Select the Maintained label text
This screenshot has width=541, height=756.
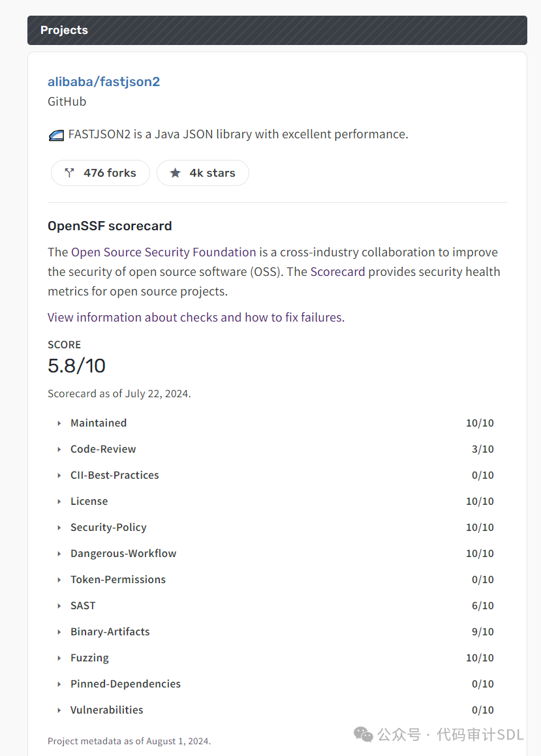[99, 423]
